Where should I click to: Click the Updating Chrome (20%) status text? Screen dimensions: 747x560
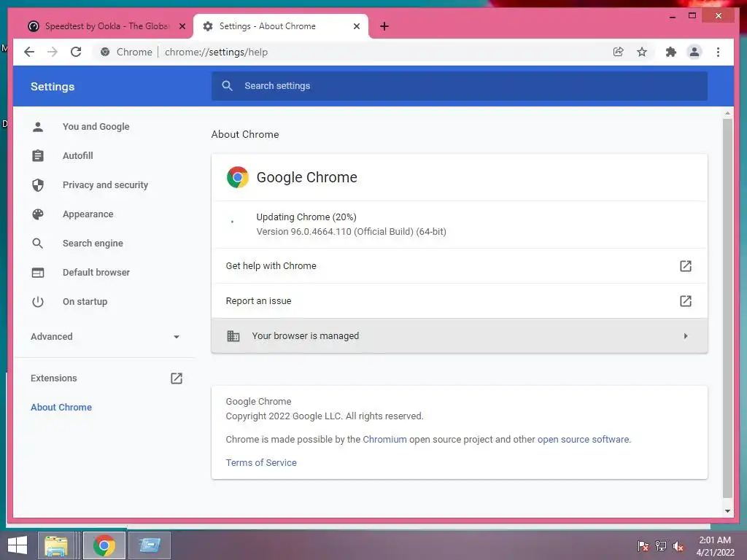[x=306, y=217]
